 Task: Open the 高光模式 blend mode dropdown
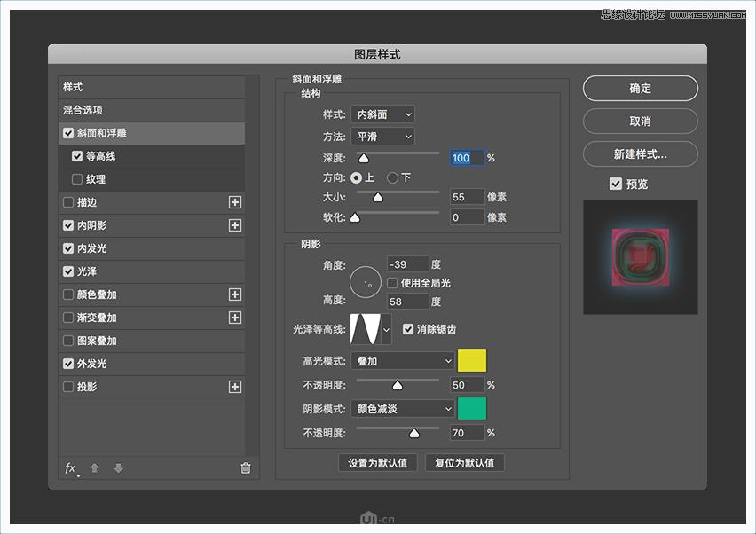[x=402, y=360]
